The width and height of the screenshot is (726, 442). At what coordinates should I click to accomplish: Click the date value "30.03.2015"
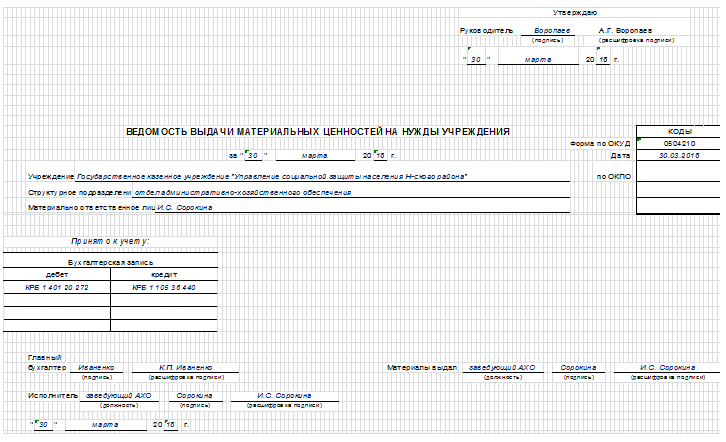tap(679, 156)
